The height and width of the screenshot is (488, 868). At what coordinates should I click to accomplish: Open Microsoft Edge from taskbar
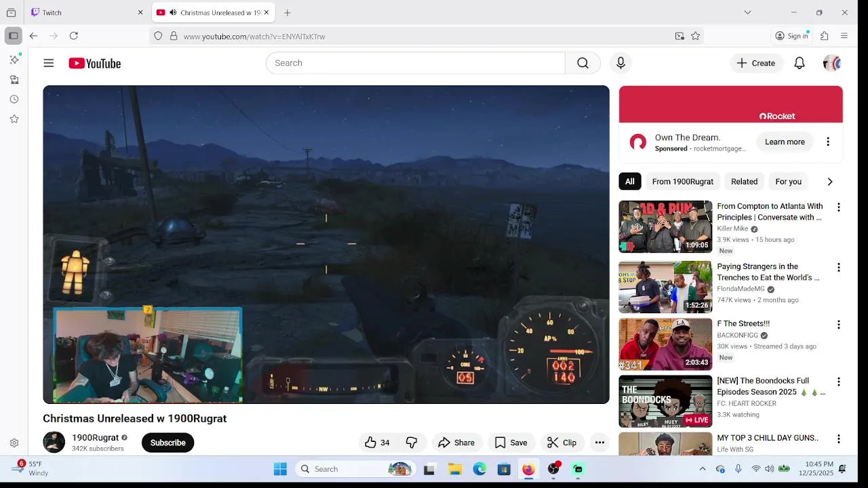coord(479,469)
